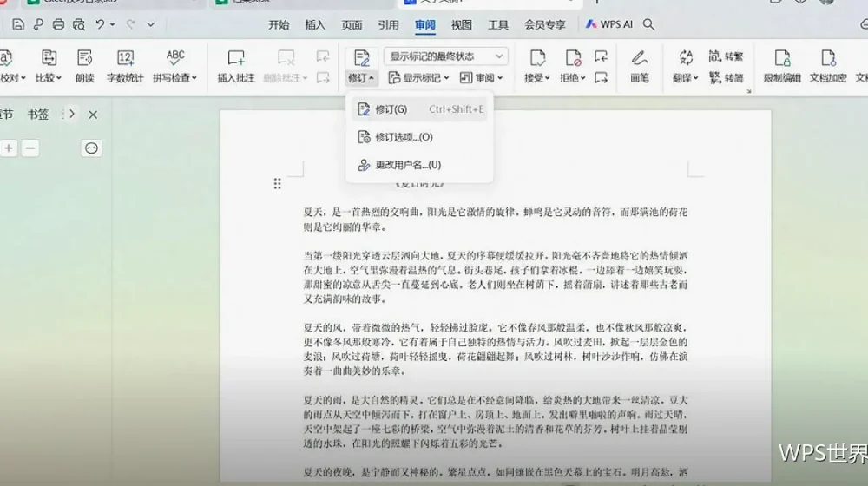This screenshot has height=486, width=868.
Task: Expand the 比较 dropdown arrow
Action: [x=59, y=78]
